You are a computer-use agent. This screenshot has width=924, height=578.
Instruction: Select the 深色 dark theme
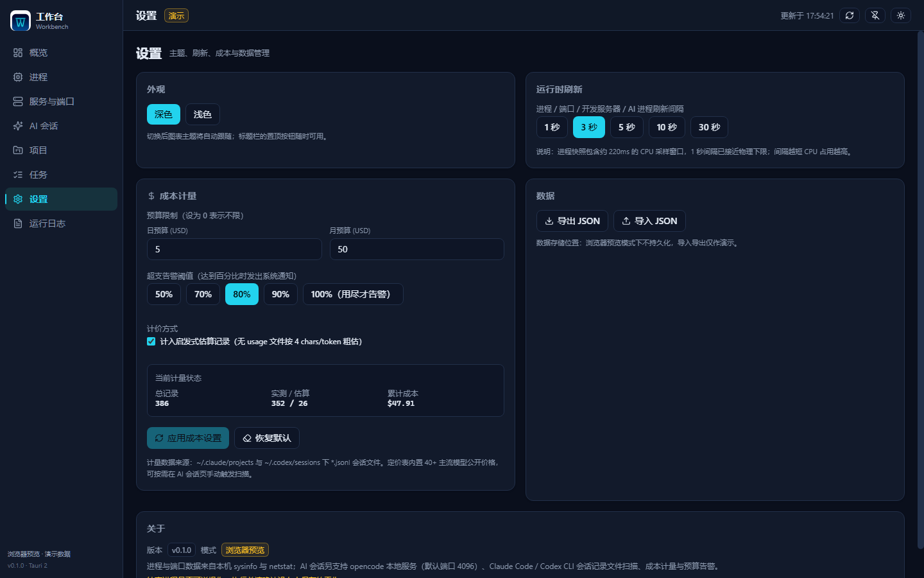164,114
